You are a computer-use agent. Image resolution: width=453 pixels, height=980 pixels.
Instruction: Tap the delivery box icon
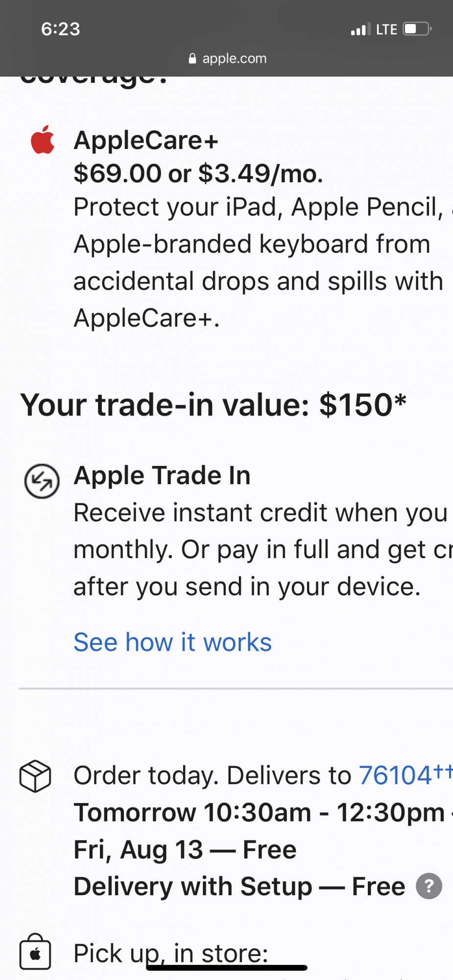tap(35, 776)
